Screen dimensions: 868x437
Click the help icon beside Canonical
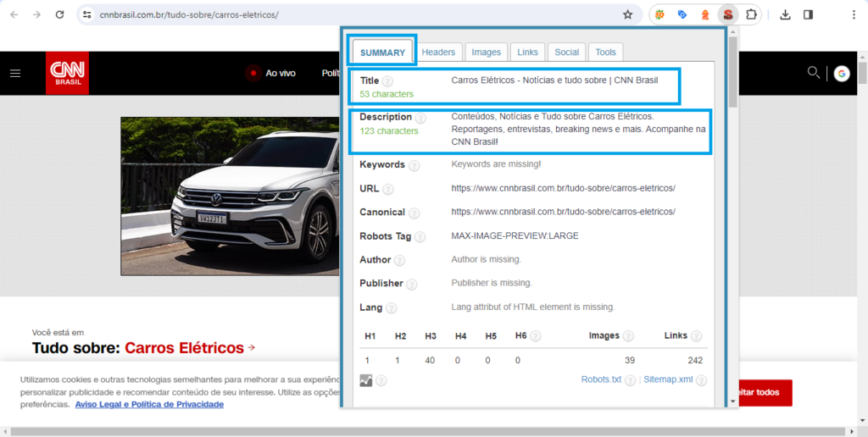(414, 213)
